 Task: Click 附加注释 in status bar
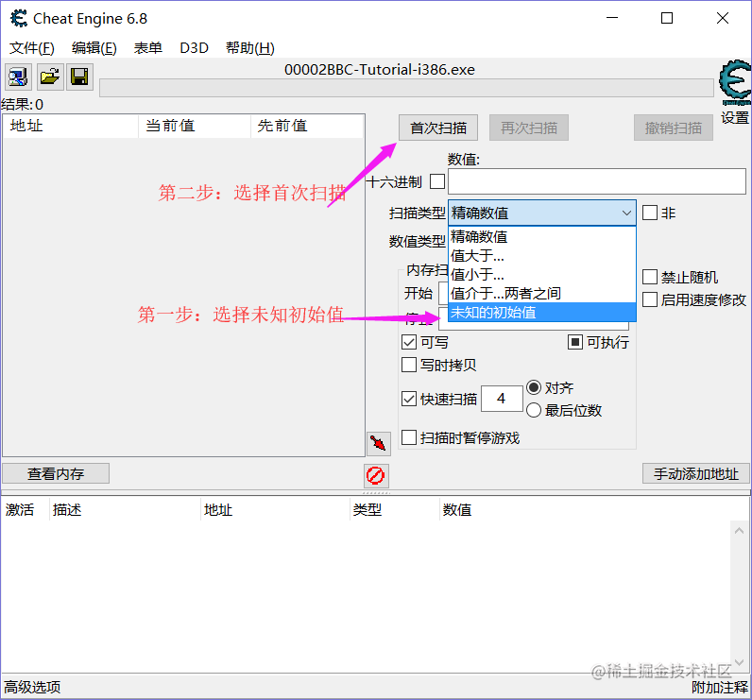(x=719, y=687)
